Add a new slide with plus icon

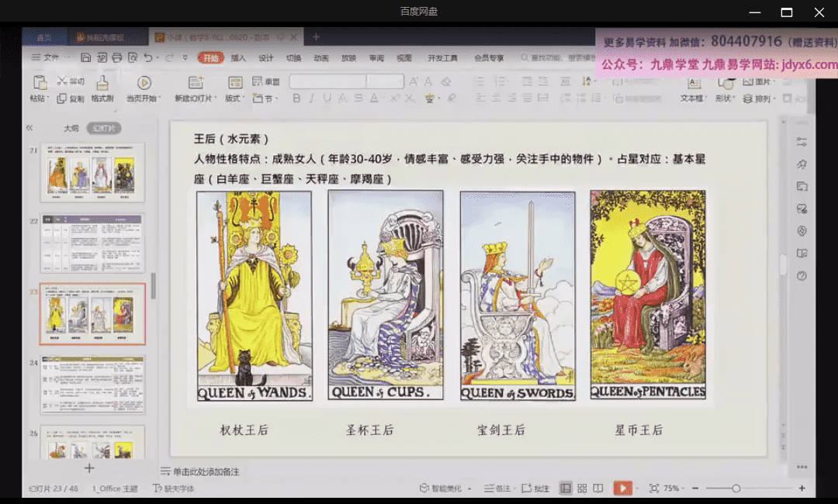coord(89,468)
